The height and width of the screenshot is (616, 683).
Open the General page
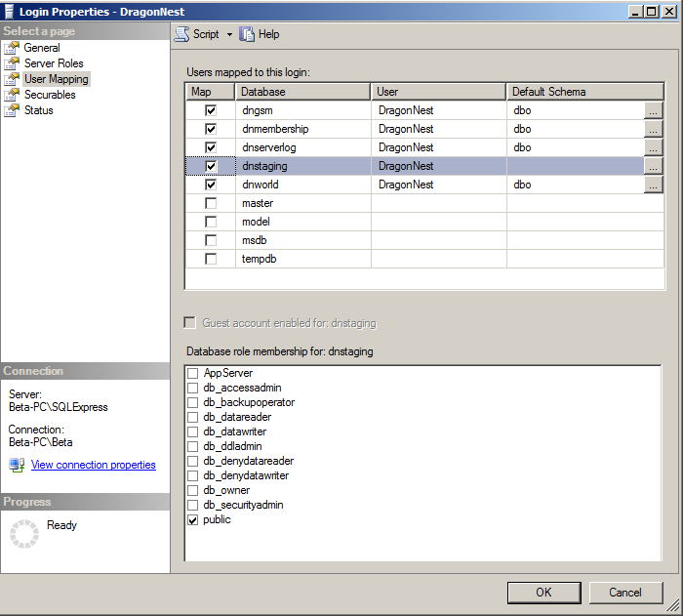[42, 48]
